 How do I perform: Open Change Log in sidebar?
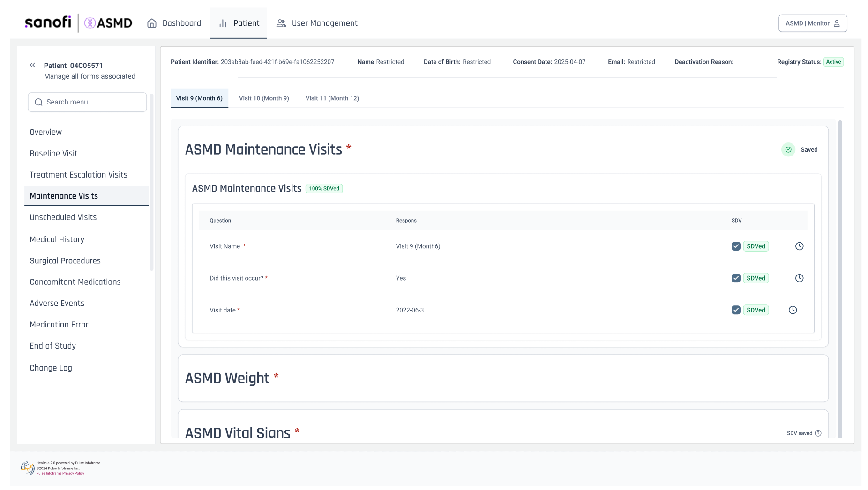coord(51,368)
